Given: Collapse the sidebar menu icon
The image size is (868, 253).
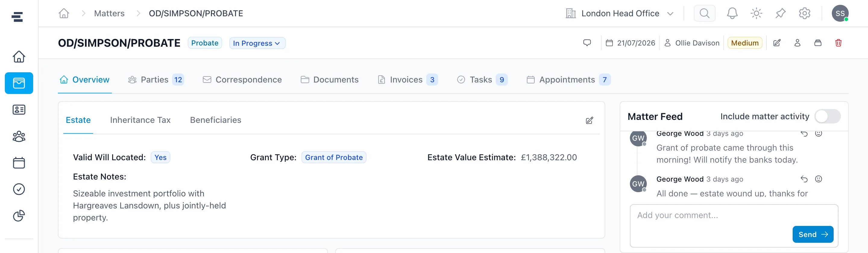Looking at the screenshot, I should tap(17, 17).
